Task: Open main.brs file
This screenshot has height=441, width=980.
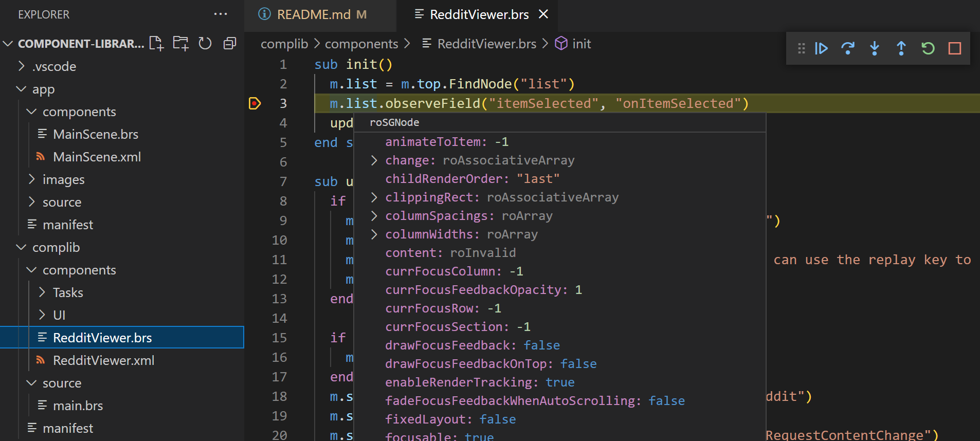Action: coord(122,406)
